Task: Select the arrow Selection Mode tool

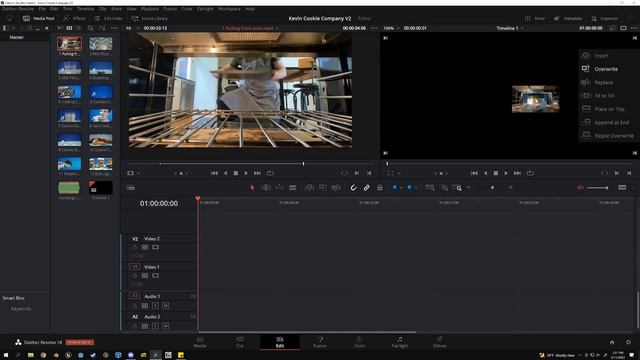Action: coord(252,188)
